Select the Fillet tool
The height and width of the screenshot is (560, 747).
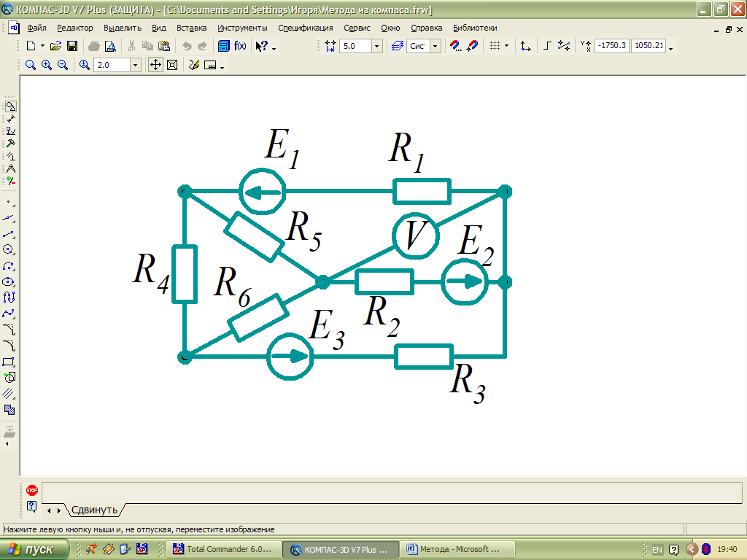9,346
